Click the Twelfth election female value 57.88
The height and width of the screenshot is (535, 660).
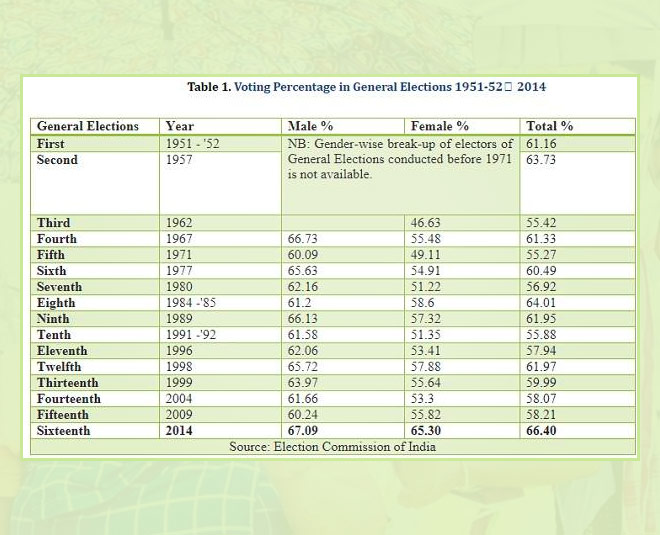coord(426,367)
